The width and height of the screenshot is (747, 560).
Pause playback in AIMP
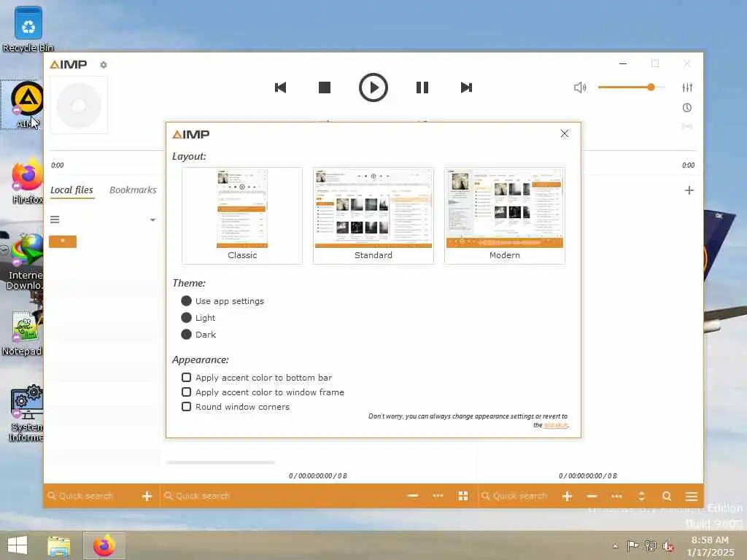(422, 87)
